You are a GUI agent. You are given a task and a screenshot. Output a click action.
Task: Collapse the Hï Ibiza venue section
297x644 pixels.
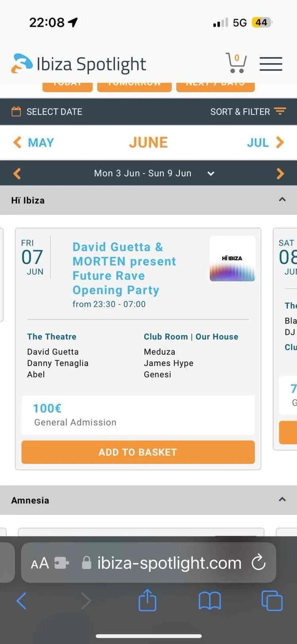pos(282,200)
